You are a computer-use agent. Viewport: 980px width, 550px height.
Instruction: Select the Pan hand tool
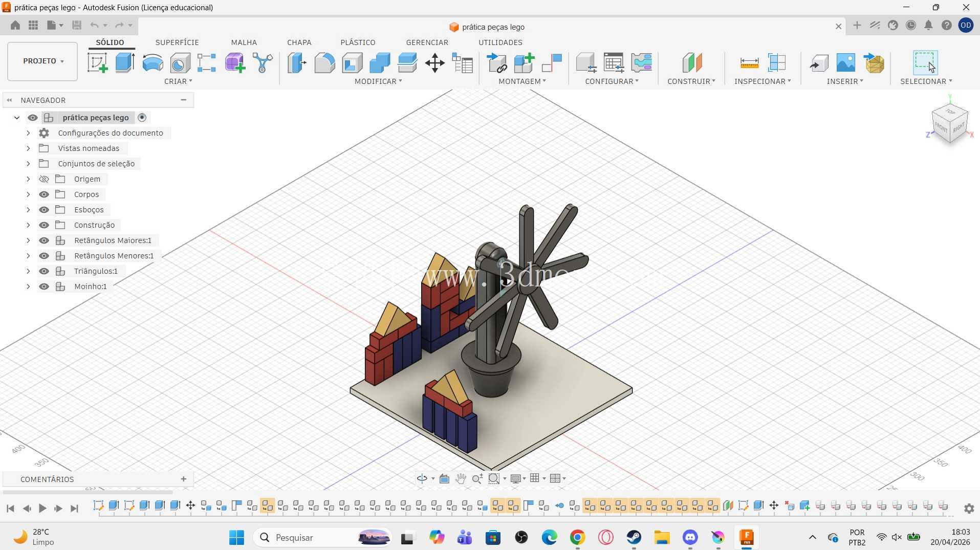(461, 478)
